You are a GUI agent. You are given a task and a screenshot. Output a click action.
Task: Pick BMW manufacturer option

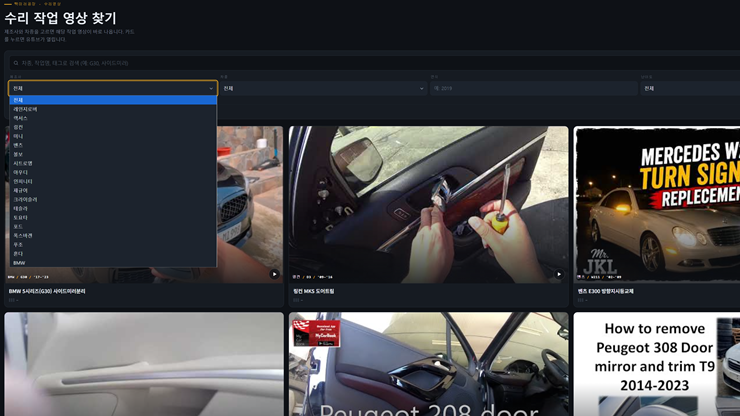[x=113, y=263]
